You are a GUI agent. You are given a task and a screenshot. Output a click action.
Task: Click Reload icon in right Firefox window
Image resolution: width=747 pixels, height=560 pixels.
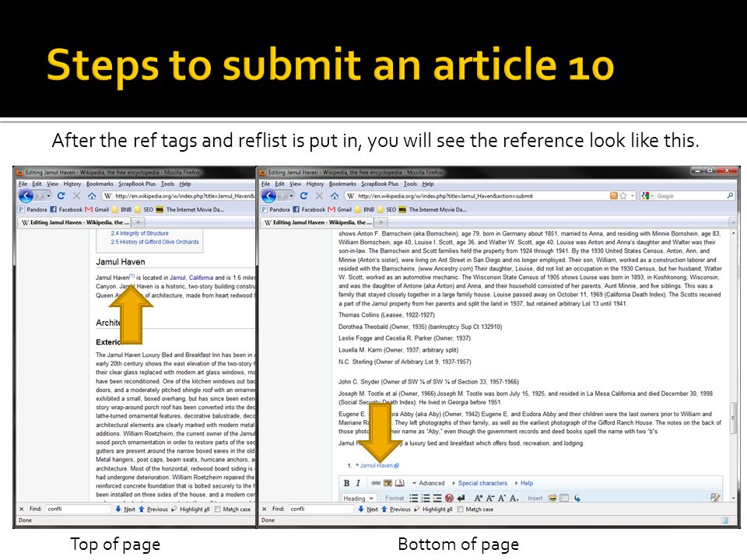click(x=304, y=196)
